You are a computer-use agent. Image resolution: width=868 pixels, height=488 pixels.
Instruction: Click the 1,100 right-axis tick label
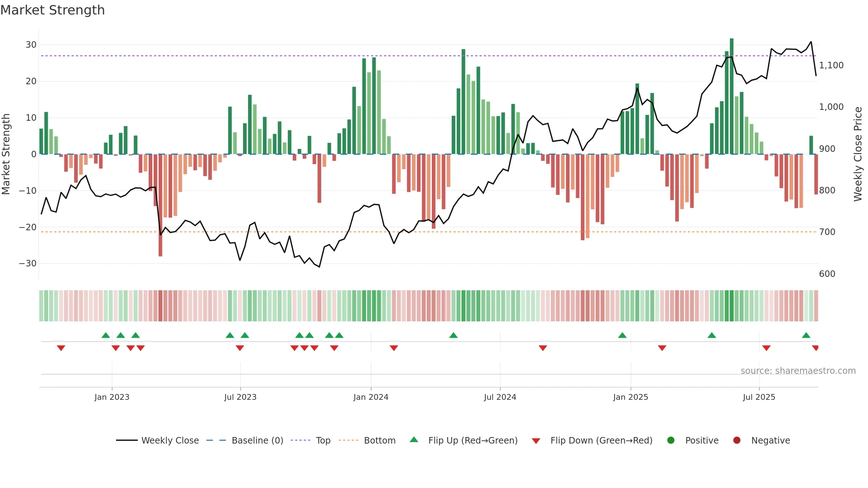[x=831, y=65]
